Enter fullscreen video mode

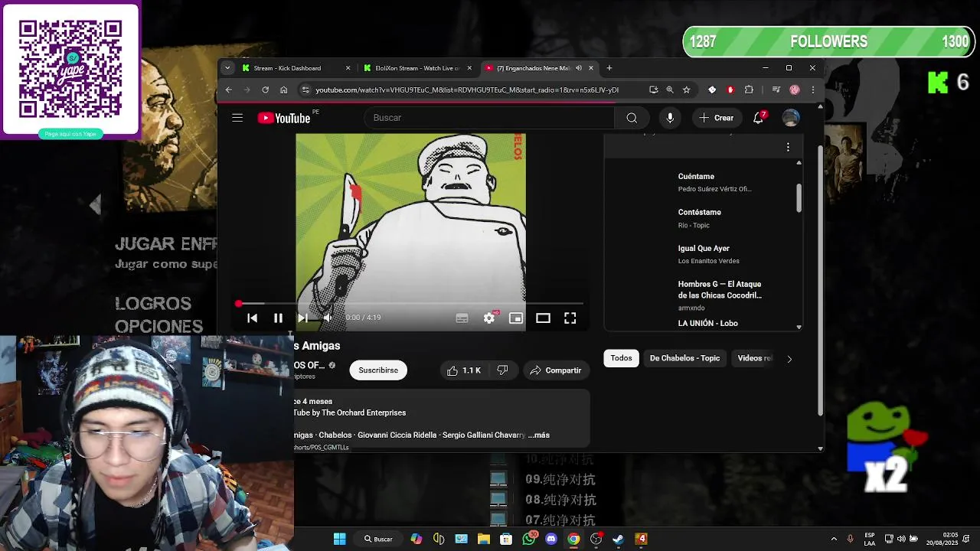coord(570,318)
